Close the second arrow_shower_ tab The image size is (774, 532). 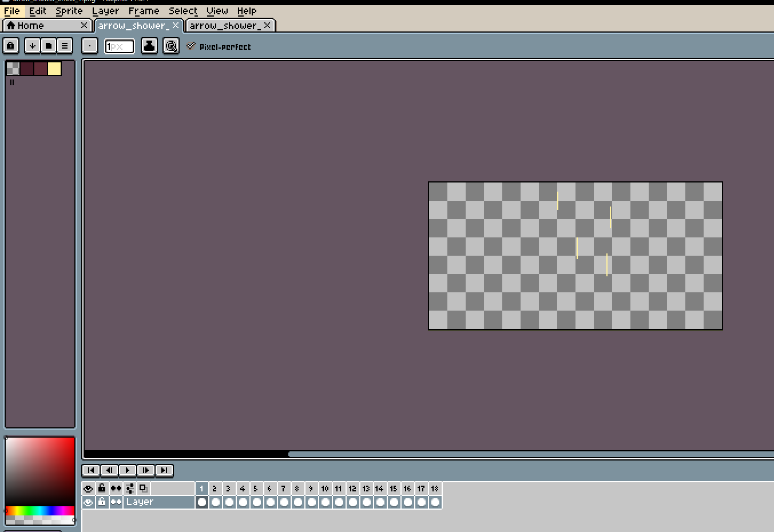(267, 25)
